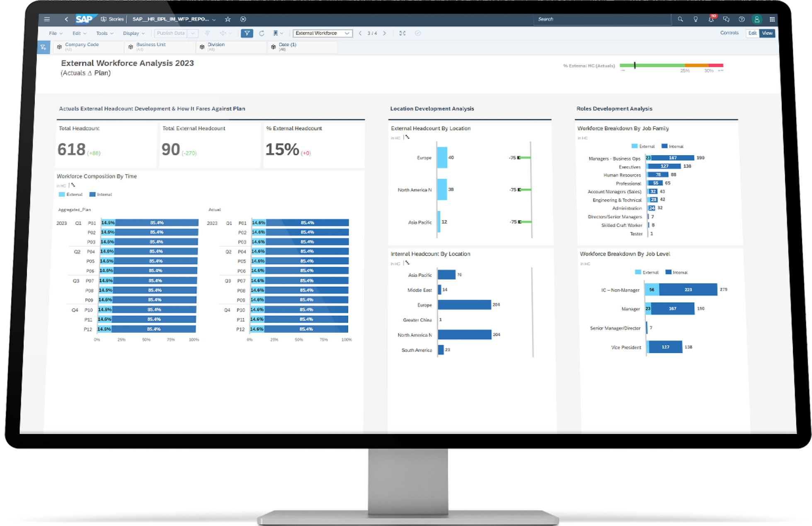Switch to Edit mode
The width and height of the screenshot is (812, 526).
[752, 33]
